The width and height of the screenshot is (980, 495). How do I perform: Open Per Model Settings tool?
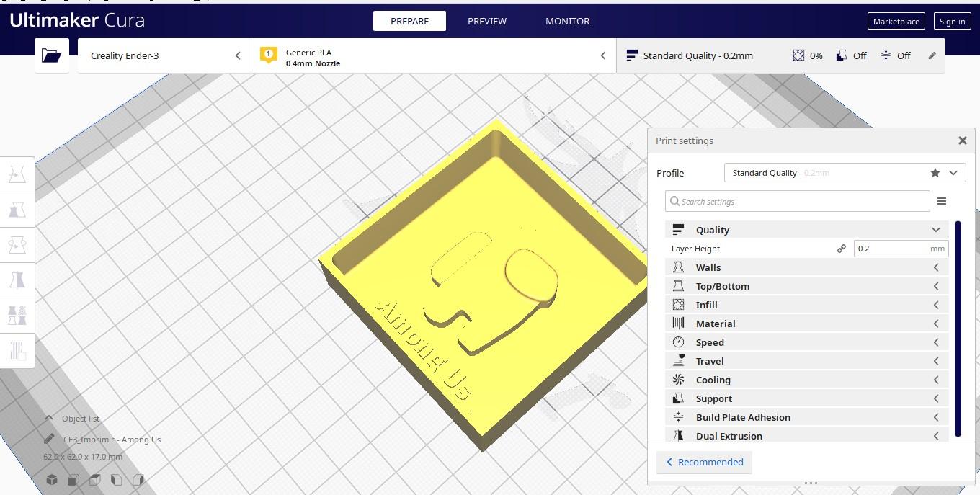pyautogui.click(x=17, y=315)
